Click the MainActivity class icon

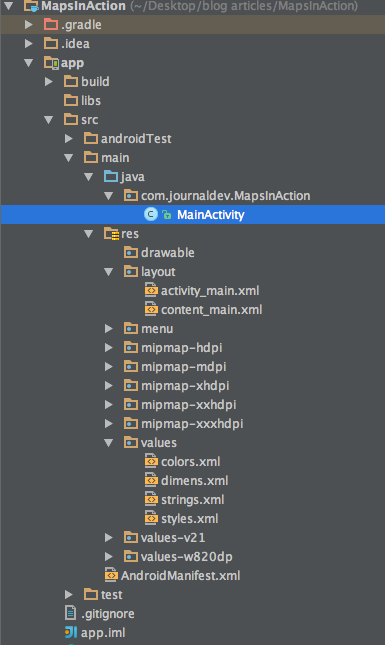coord(151,214)
